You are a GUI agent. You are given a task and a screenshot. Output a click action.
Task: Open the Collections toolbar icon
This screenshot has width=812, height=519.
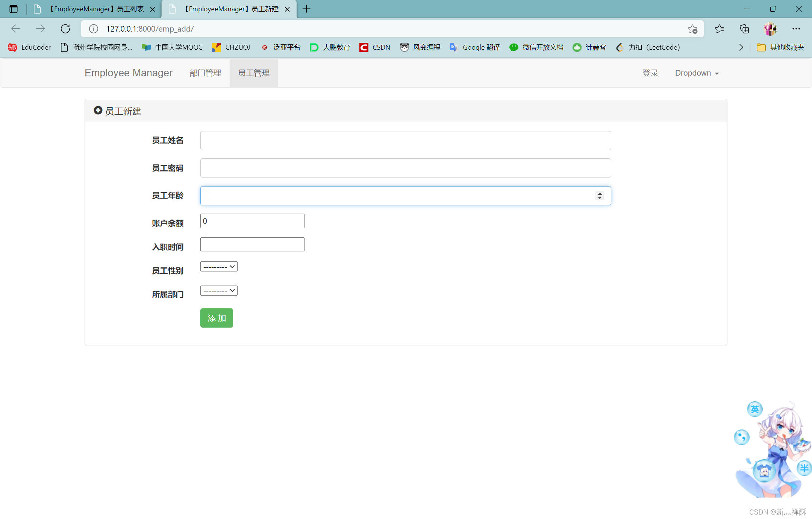[744, 29]
